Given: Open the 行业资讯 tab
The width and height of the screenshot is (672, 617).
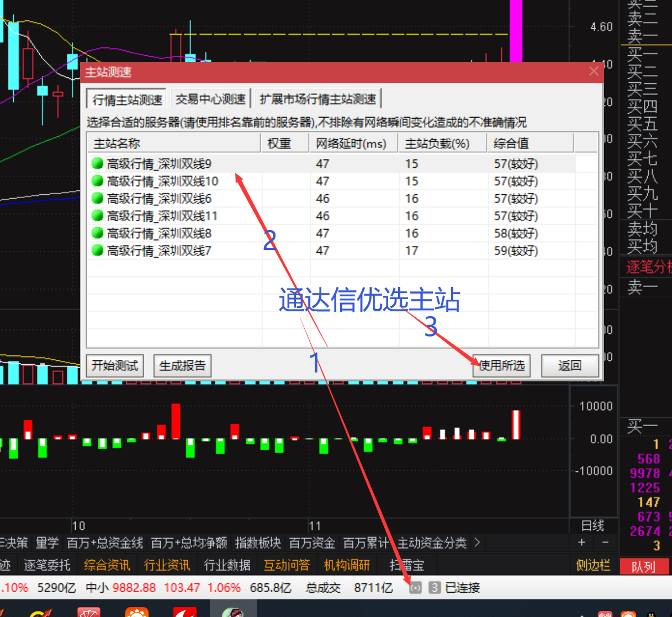Looking at the screenshot, I should [167, 565].
